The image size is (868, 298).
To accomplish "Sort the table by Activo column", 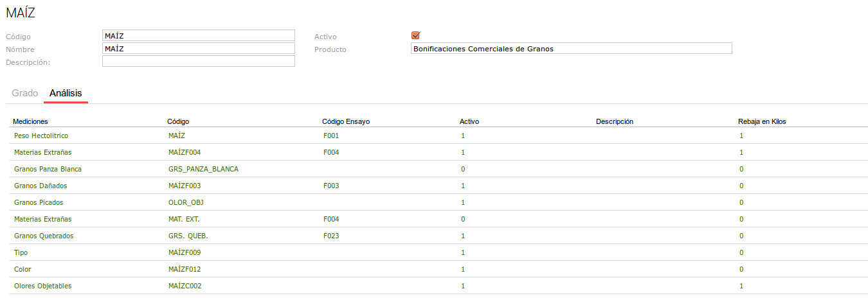I will coord(469,121).
